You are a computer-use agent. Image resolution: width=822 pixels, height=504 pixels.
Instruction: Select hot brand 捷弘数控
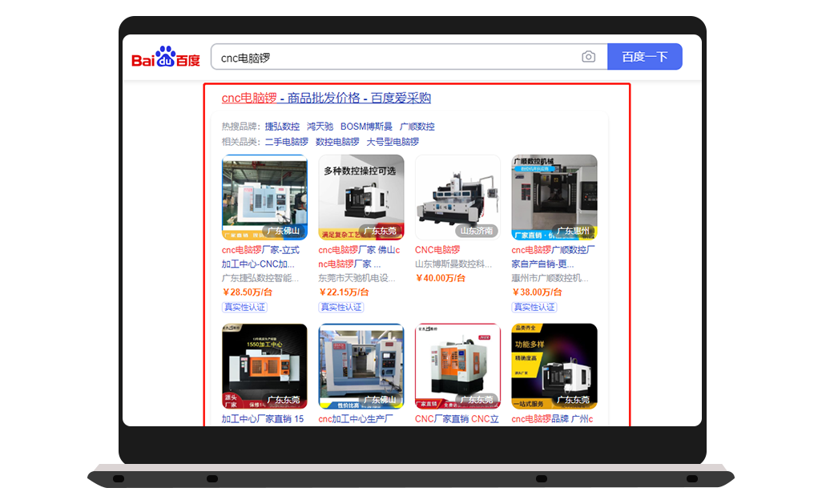point(282,127)
